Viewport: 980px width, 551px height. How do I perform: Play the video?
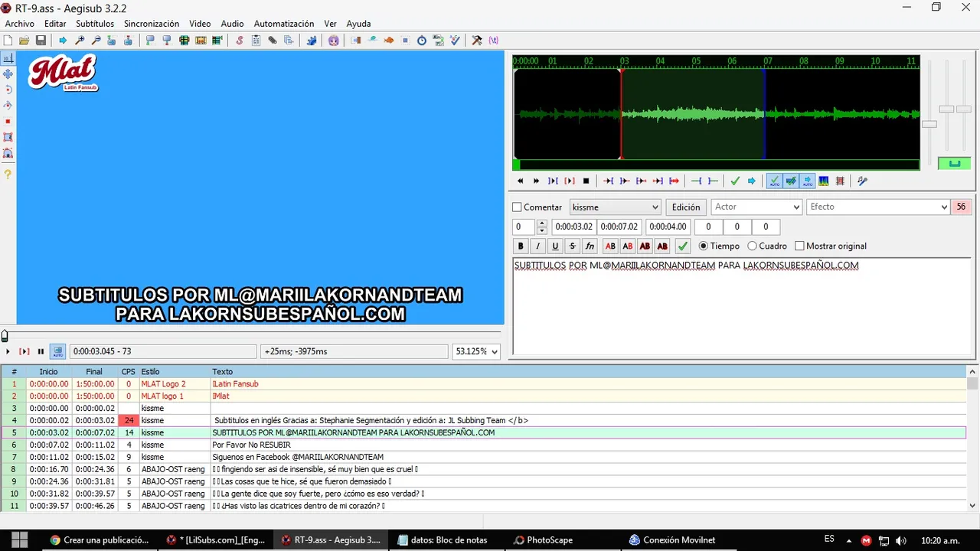coord(8,351)
